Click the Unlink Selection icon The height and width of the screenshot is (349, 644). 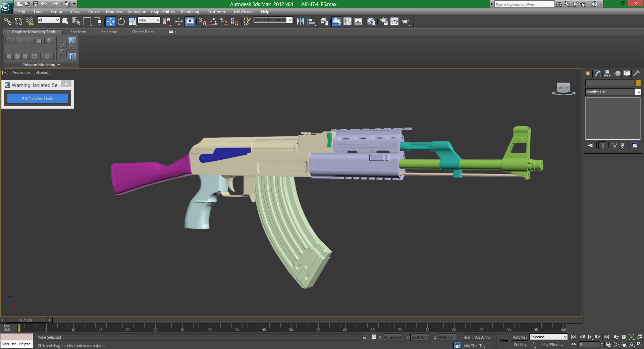18,21
